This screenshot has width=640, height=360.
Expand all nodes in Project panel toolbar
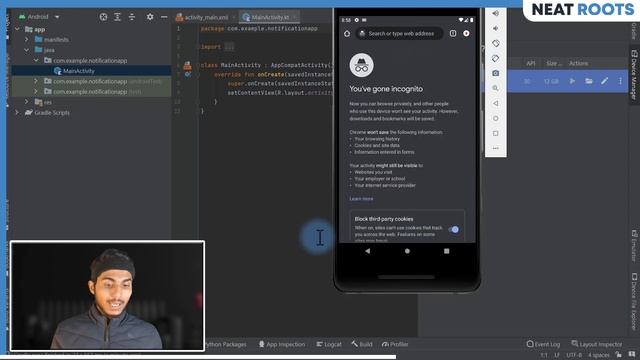118,17
